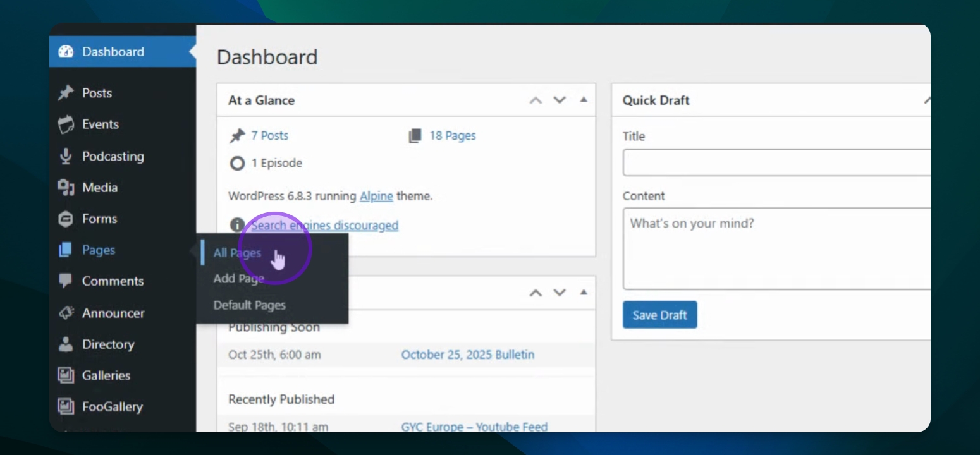Open the October 25, 2025 Bulletin link
The height and width of the screenshot is (455, 980).
pos(468,355)
